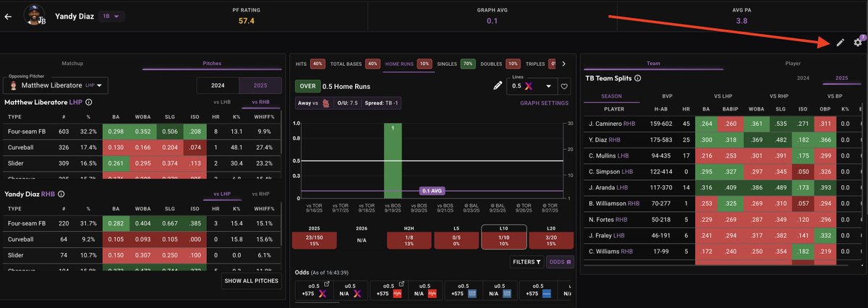The image size is (868, 308).
Task: Select the H2H 1/8 stat box
Action: point(409,241)
